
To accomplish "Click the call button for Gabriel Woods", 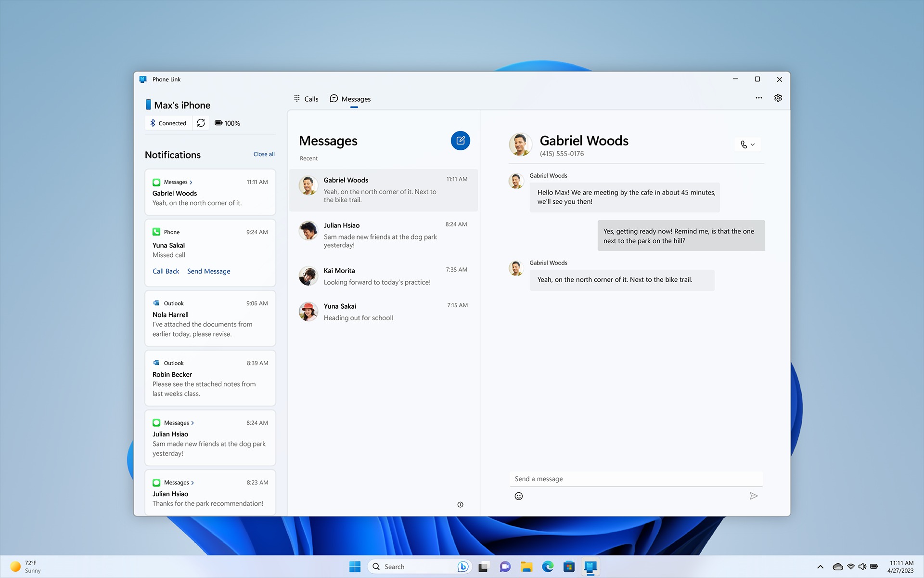I will 744,144.
